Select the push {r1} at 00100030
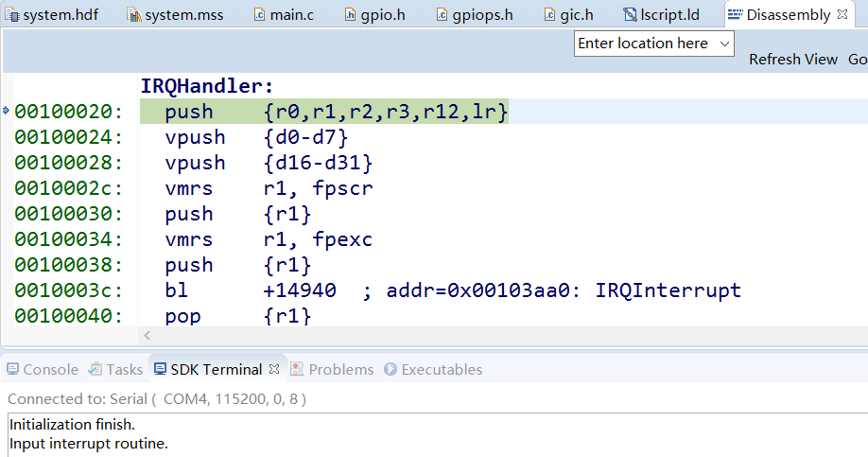The width and height of the screenshot is (868, 457). 238,214
